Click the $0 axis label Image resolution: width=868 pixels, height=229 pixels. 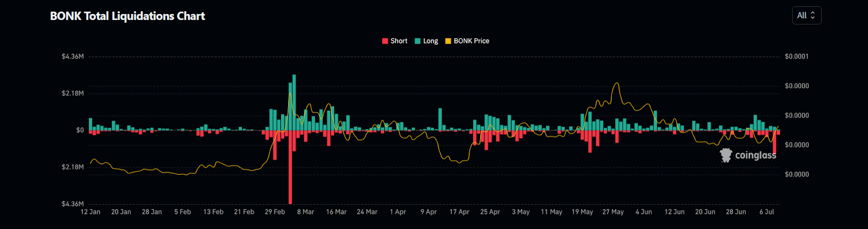(80, 130)
